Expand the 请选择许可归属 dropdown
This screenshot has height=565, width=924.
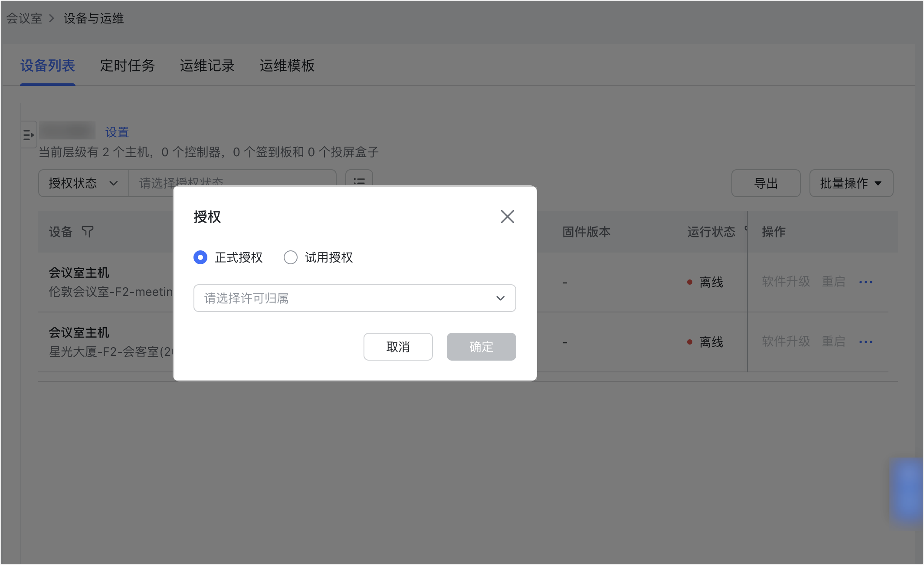point(354,298)
